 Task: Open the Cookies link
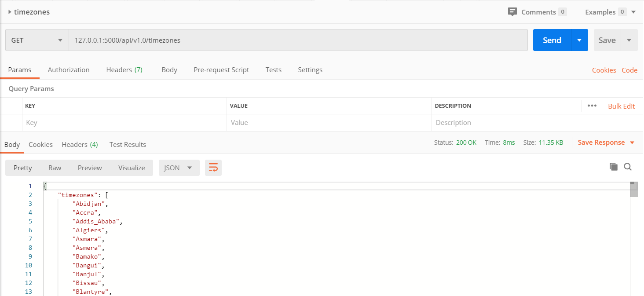pos(604,70)
